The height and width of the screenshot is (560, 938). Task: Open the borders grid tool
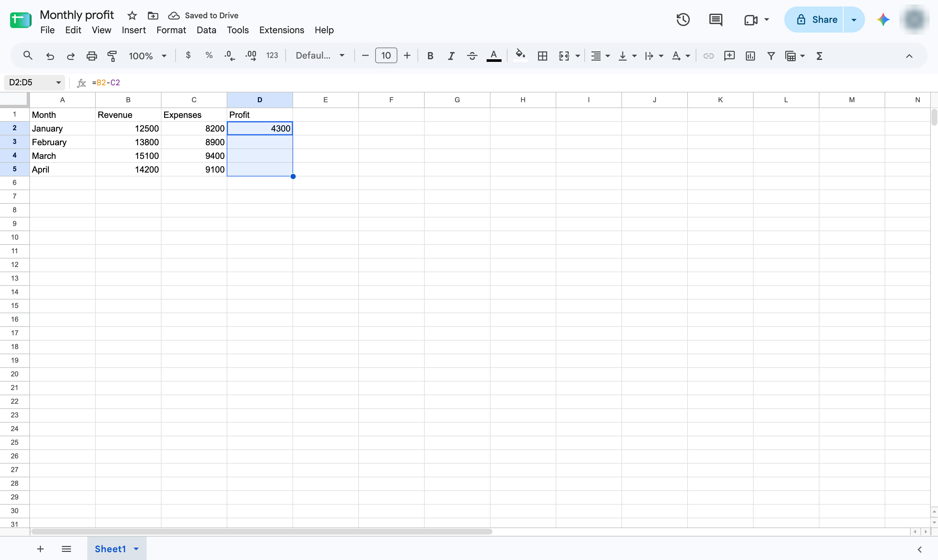coord(542,56)
